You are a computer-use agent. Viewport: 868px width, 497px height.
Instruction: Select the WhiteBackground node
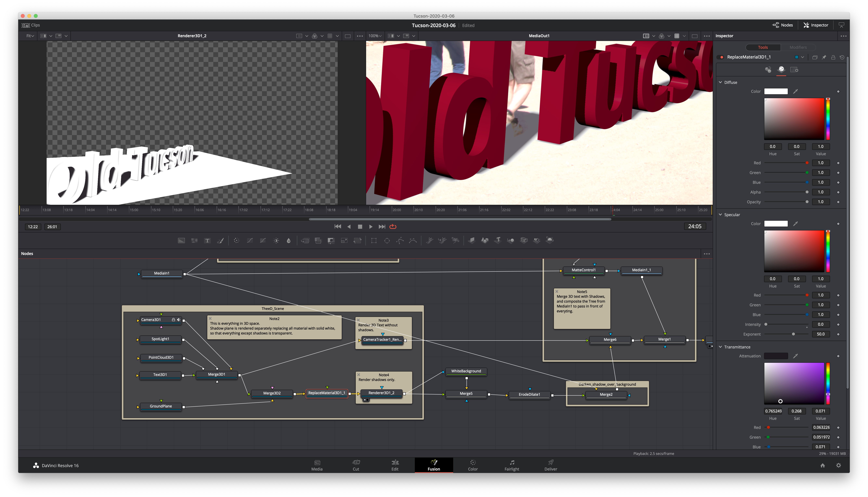(466, 371)
